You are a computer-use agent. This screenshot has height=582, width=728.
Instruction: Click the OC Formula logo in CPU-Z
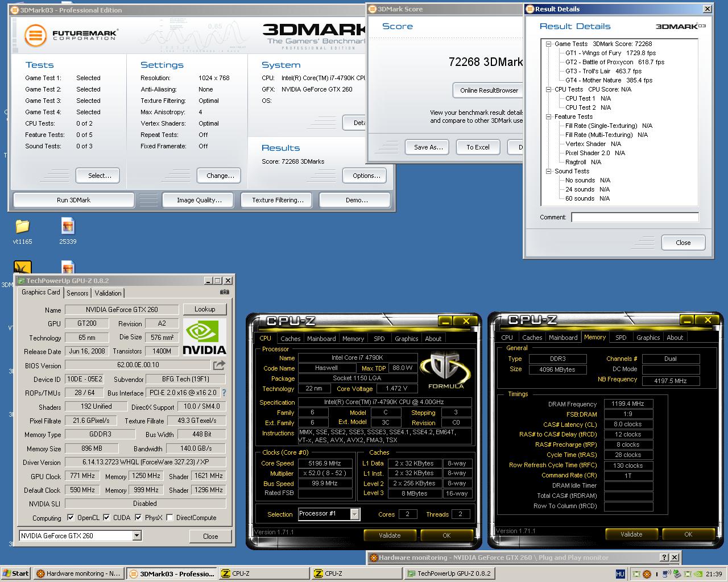445,371
